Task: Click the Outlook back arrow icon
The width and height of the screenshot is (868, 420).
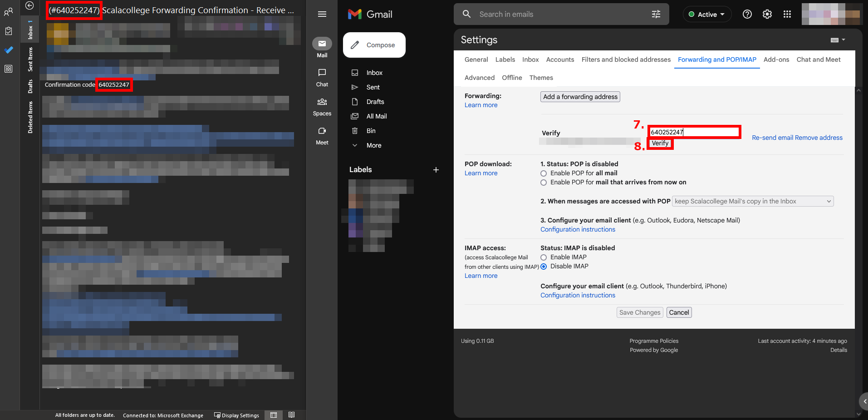Action: (29, 5)
